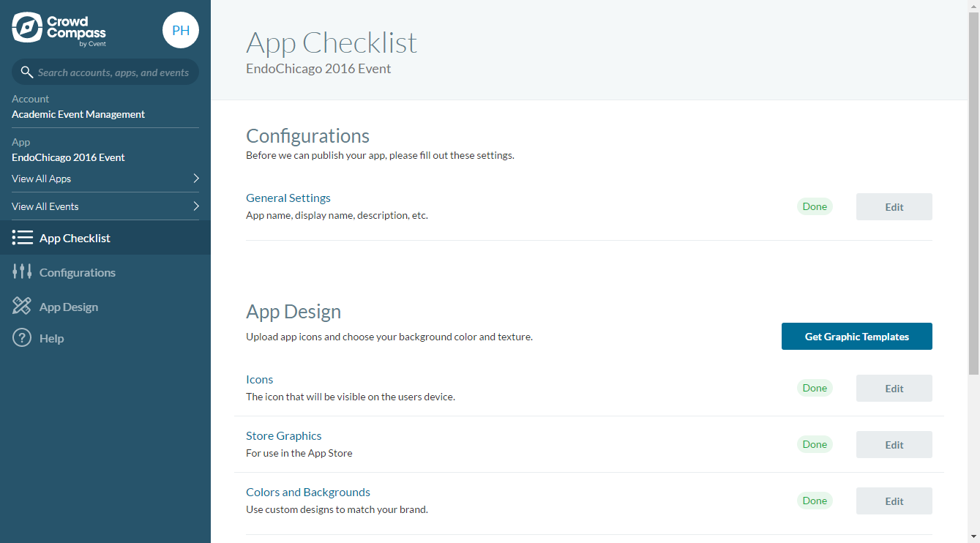Viewport: 980px width, 543px height.
Task: Open the Store Graphics link
Action: coord(284,436)
